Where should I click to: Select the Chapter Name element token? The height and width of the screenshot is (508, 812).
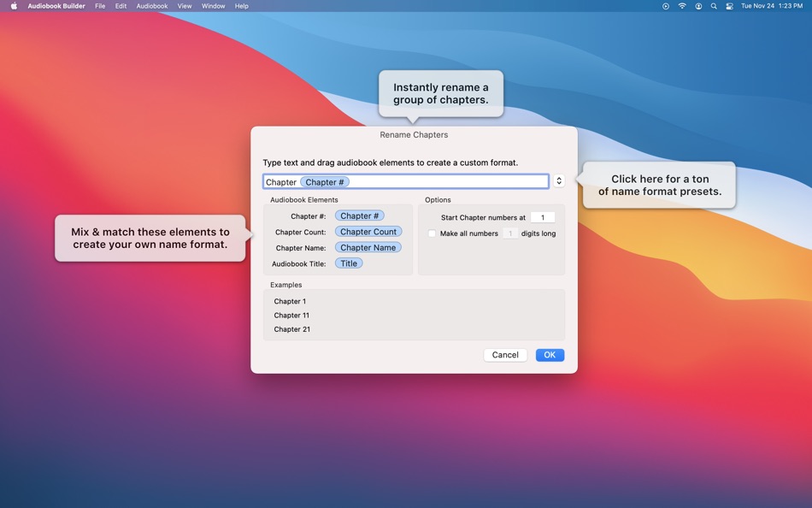coord(368,248)
